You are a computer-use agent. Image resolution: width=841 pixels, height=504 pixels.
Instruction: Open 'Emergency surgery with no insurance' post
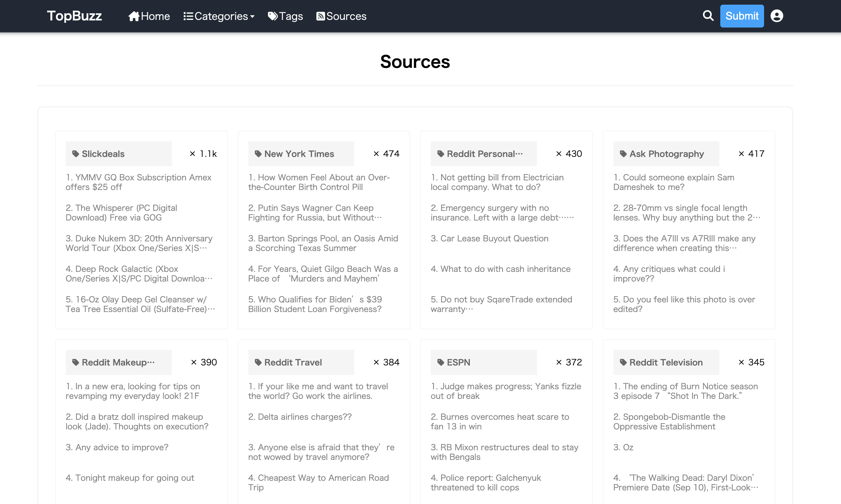tap(502, 213)
